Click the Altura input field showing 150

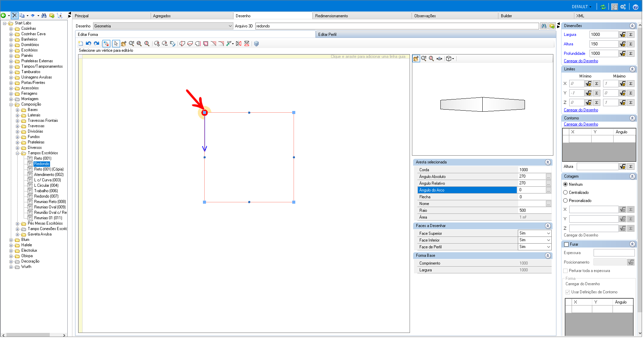click(x=603, y=44)
